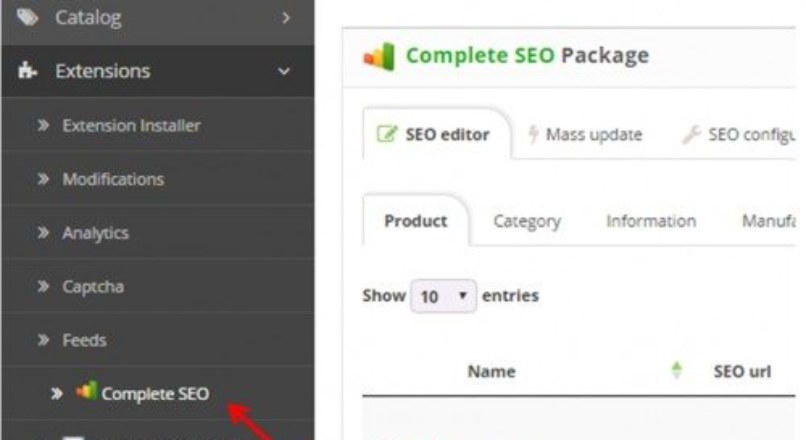
Task: Switch to the SEO editor tab
Action: click(x=437, y=134)
